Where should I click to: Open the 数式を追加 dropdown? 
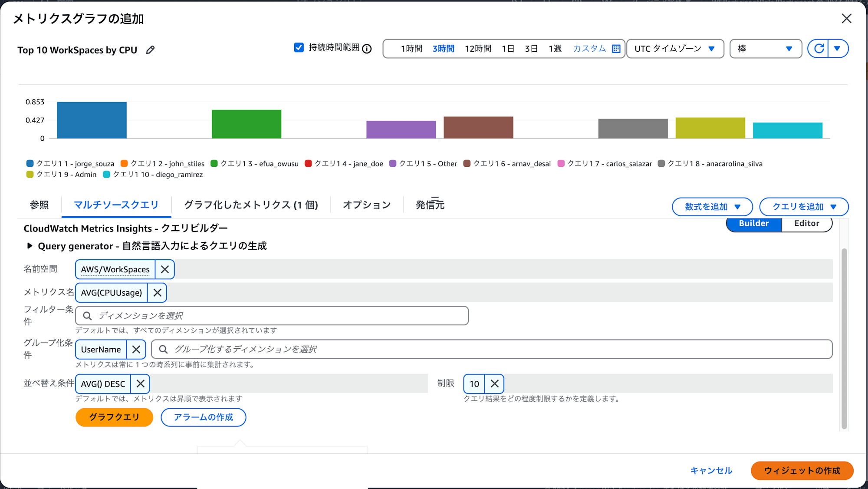click(x=712, y=207)
